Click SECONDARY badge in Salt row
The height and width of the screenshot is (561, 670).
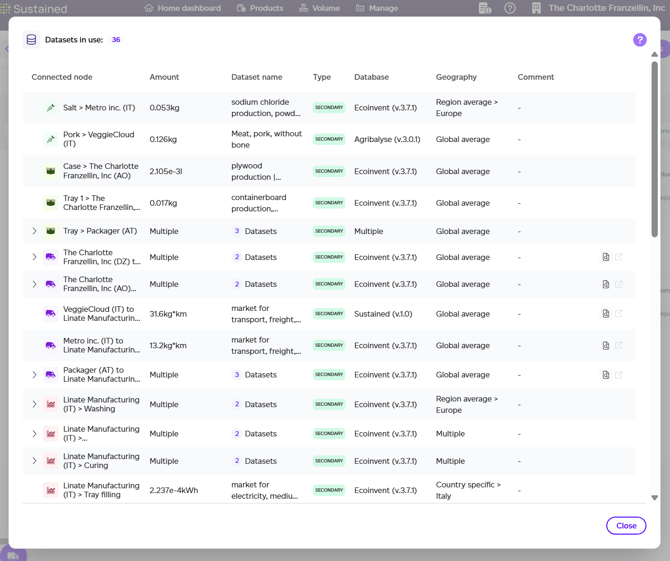(329, 108)
